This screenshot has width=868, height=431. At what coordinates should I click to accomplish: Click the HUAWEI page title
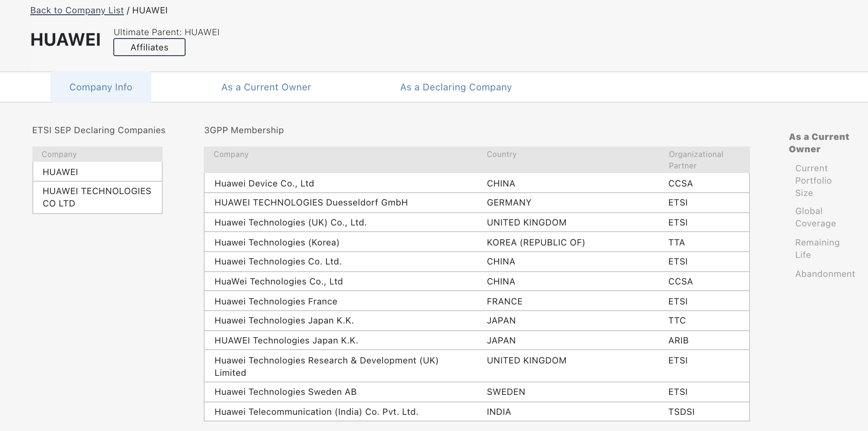[x=65, y=40]
